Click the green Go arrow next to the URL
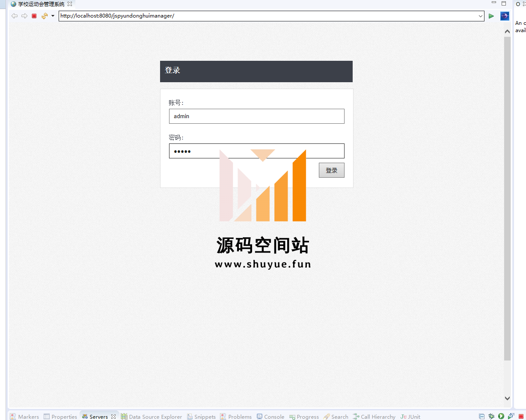The height and width of the screenshot is (420, 526). 491,16
